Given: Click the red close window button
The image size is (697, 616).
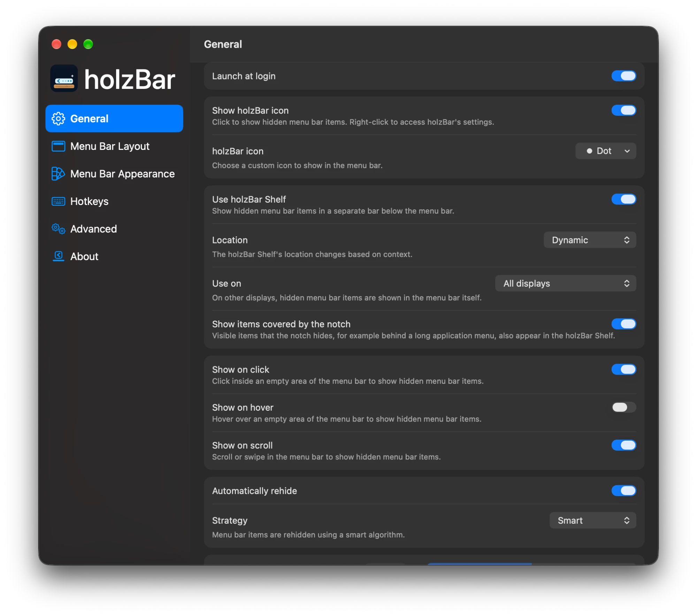Looking at the screenshot, I should point(56,44).
